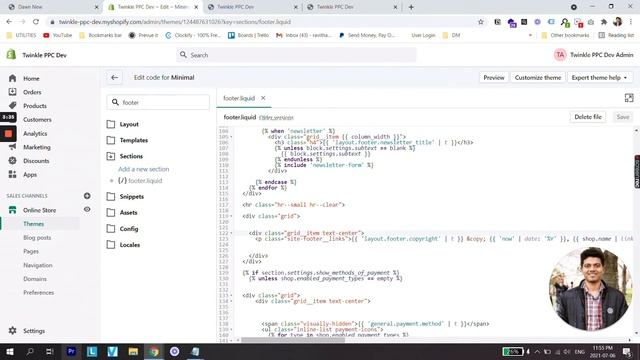Open taskbar search

[x=30, y=351]
